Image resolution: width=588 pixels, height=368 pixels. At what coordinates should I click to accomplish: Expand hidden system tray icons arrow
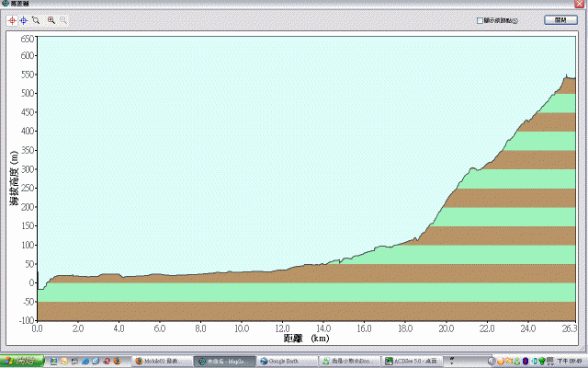coord(492,361)
